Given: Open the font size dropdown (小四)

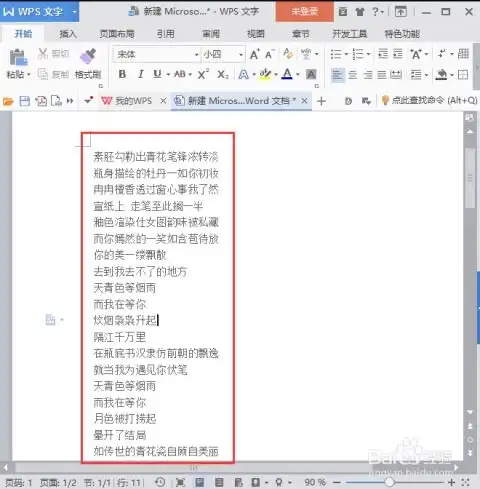Looking at the screenshot, I should (x=241, y=54).
